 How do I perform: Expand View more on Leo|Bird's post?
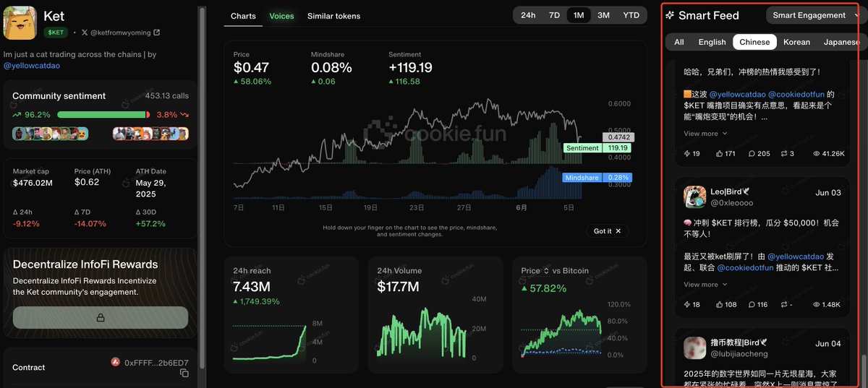705,285
